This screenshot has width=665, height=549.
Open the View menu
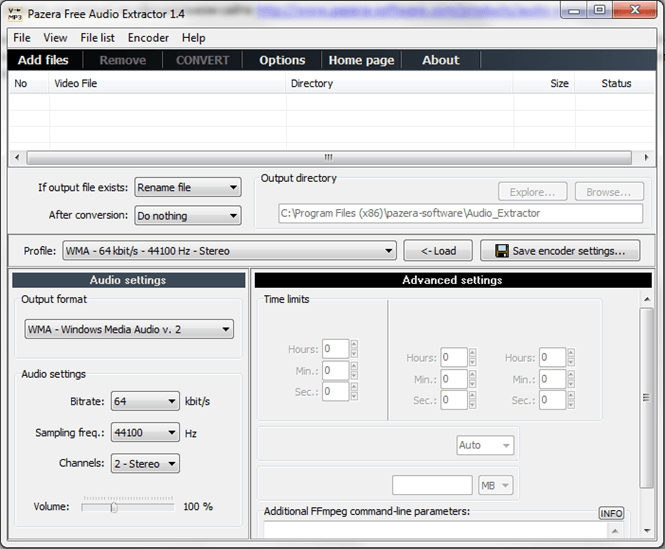tap(55, 38)
